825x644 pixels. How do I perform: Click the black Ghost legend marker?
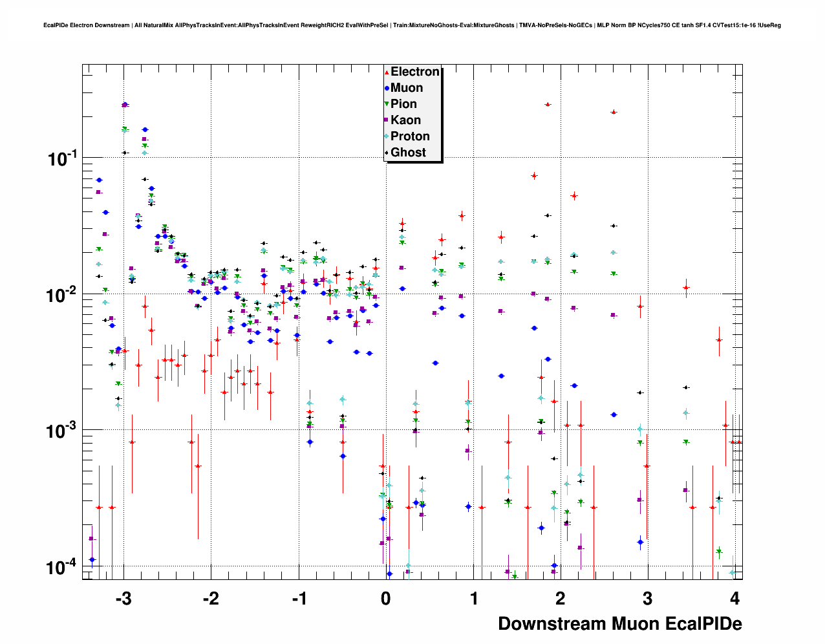click(x=387, y=153)
